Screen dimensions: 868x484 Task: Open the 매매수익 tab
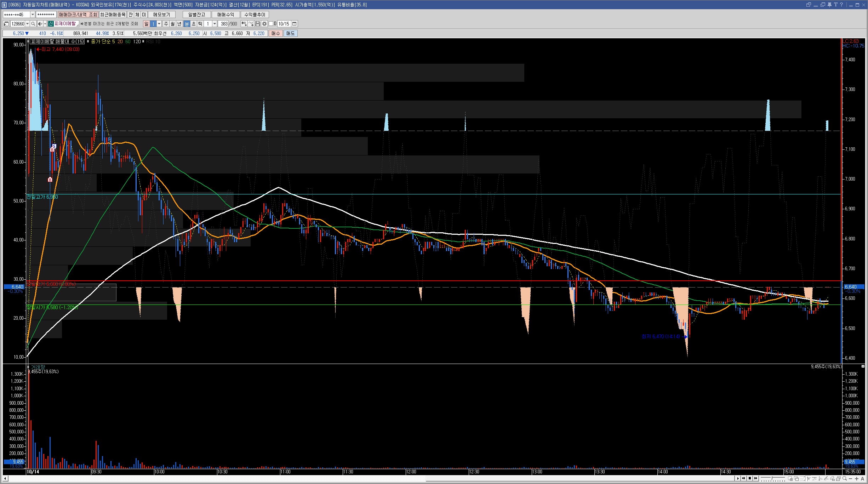tap(225, 15)
